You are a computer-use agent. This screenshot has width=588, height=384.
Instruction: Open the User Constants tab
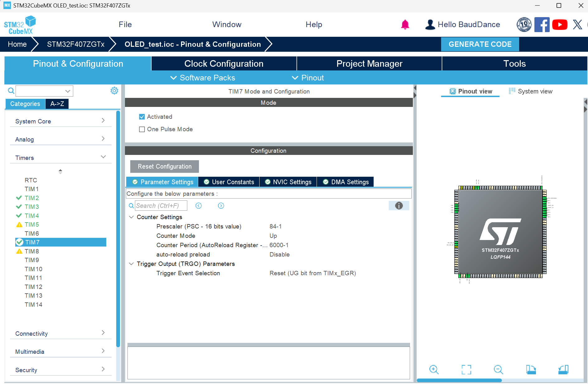(229, 182)
